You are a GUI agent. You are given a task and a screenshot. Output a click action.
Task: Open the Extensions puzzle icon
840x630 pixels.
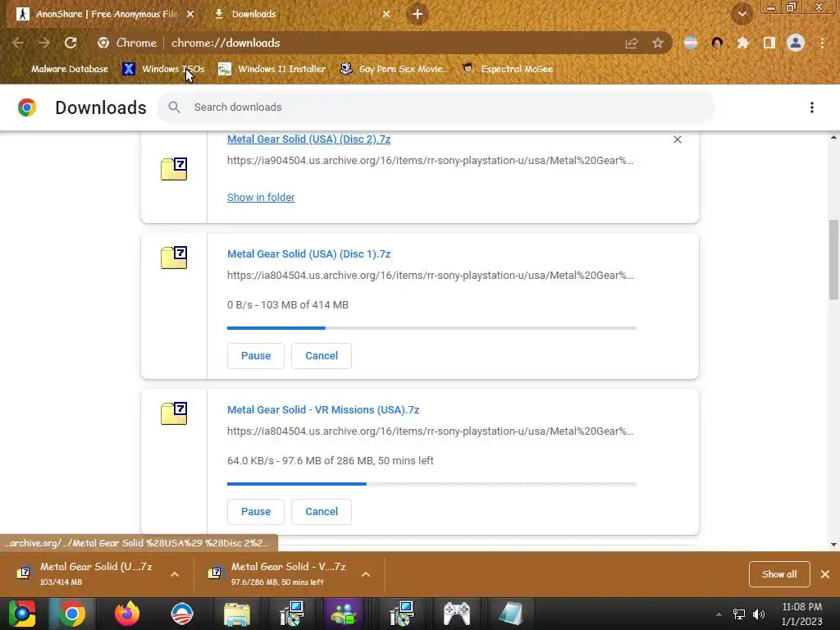pyautogui.click(x=742, y=43)
